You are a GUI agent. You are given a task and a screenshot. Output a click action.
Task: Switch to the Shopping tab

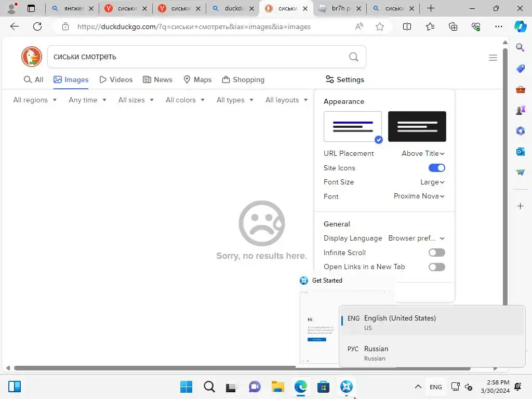coord(243,79)
